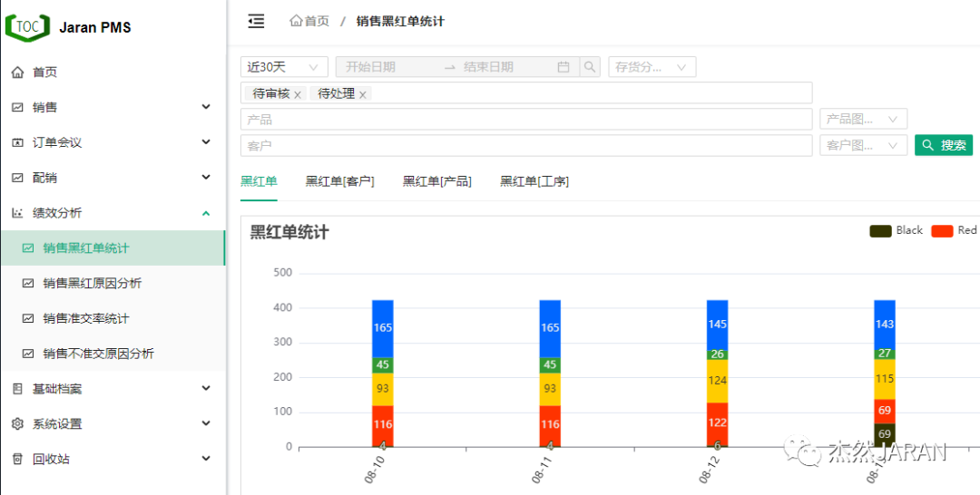
Task: Toggle the Red series in chart legend
Action: [x=954, y=230]
